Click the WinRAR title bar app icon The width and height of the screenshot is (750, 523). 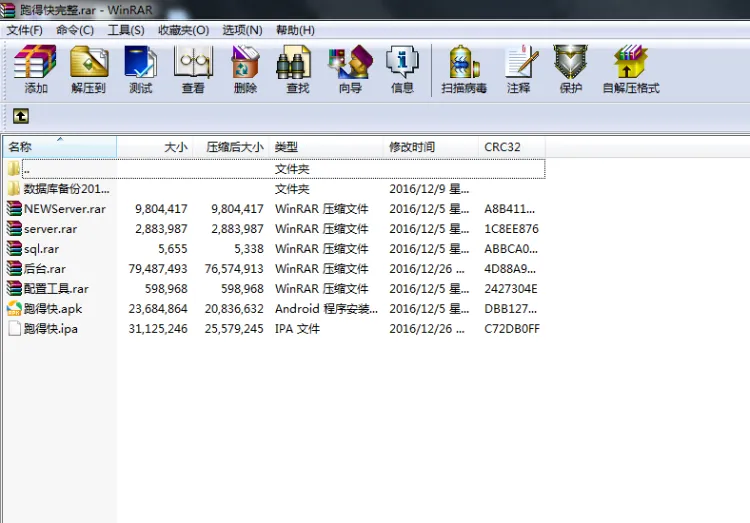point(8,10)
